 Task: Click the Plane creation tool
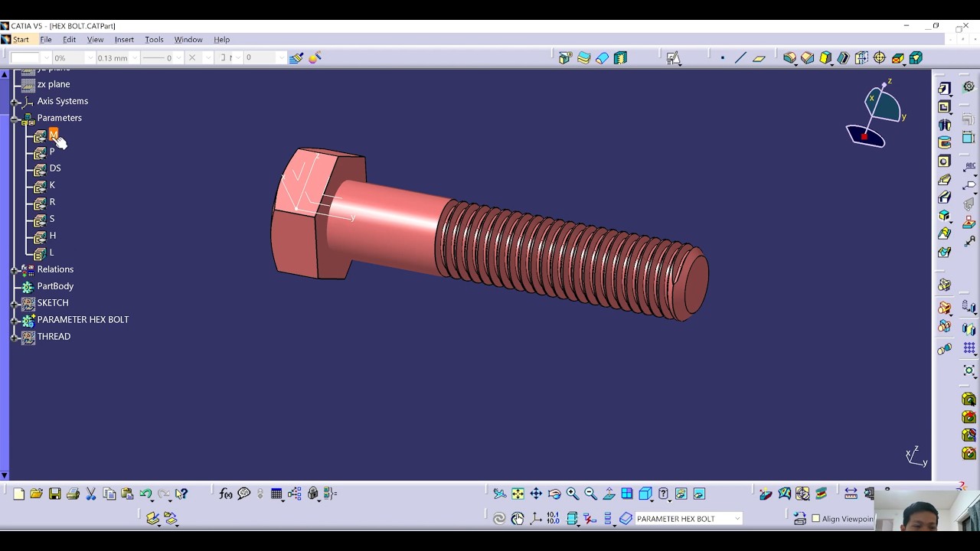[x=759, y=58]
